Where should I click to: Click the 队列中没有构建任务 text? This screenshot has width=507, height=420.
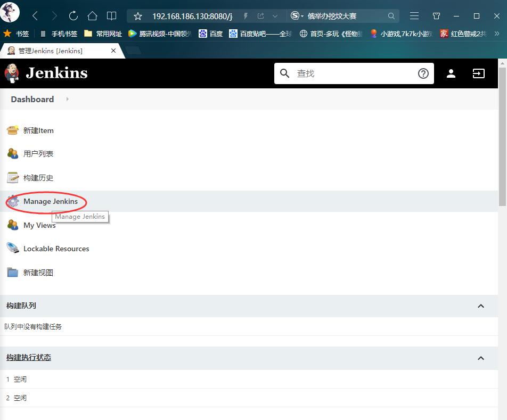coord(33,327)
